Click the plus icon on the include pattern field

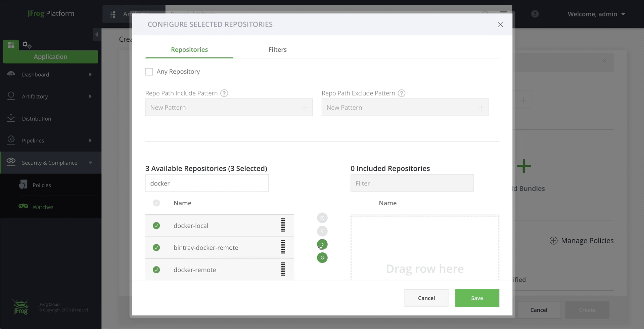tap(305, 107)
